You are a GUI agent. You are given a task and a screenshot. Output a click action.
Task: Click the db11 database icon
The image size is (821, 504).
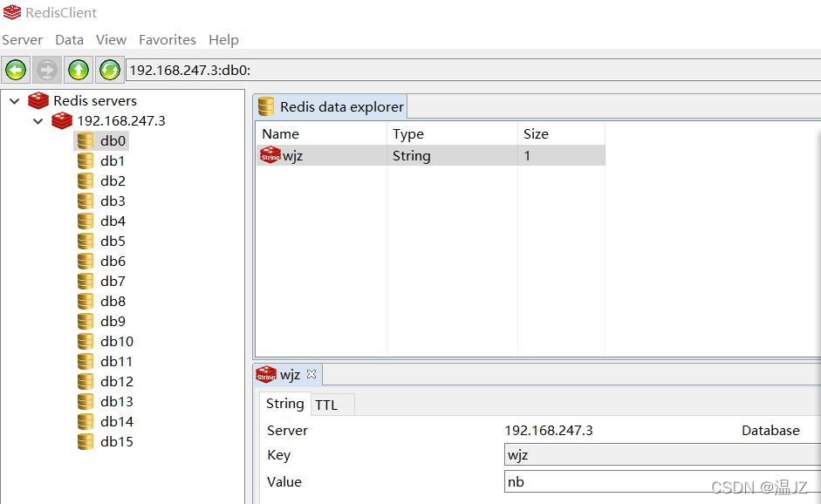[86, 361]
